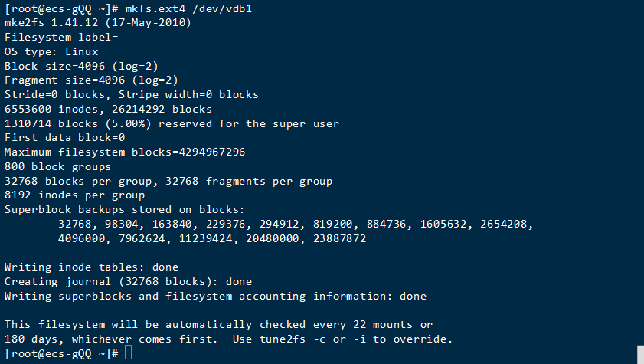Click the /dev/vdb1 device path
Screen dimensions: 644x364
point(224,8)
